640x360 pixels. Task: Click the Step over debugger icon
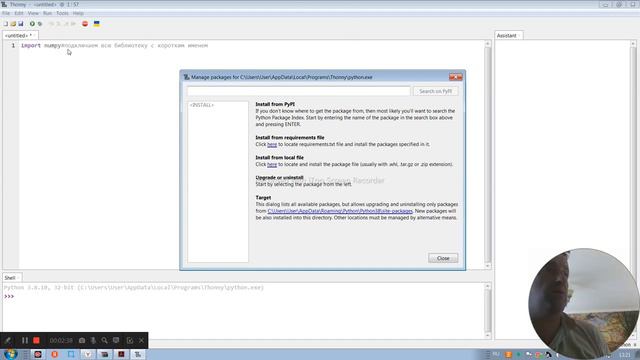pos(51,24)
